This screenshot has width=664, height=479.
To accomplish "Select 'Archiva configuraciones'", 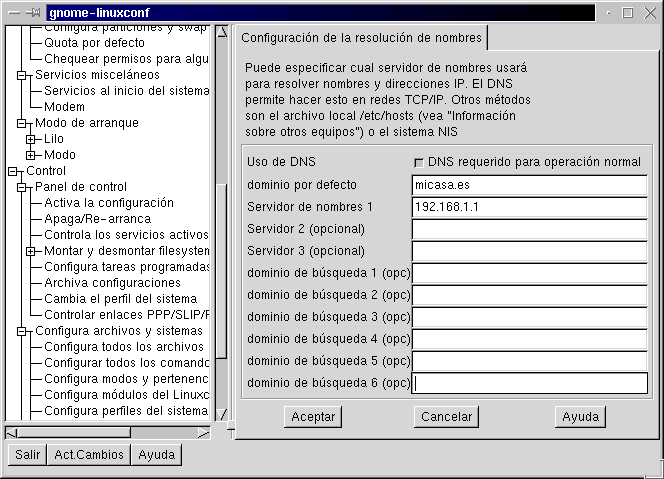I will pos(112,283).
